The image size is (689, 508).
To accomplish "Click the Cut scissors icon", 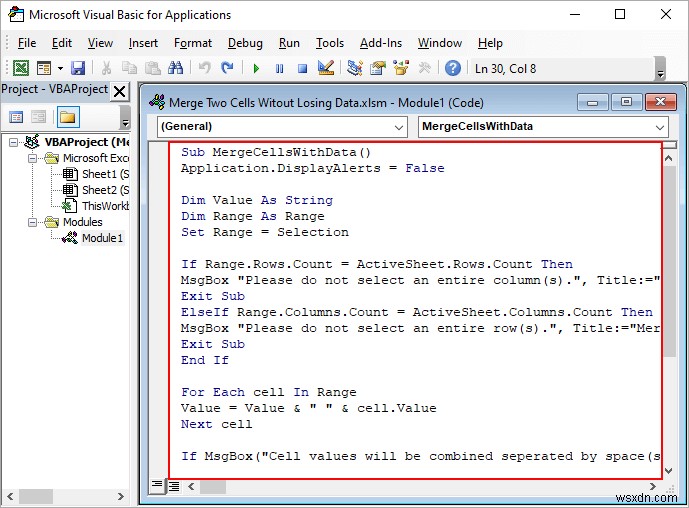I will click(x=106, y=68).
